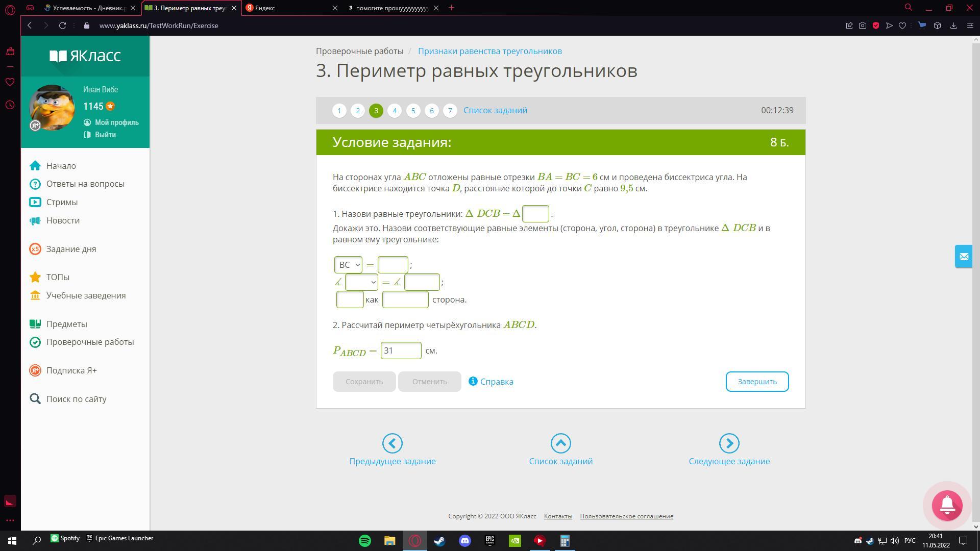
Task: Click the Список заданий up-arrow icon
Action: click(x=560, y=443)
